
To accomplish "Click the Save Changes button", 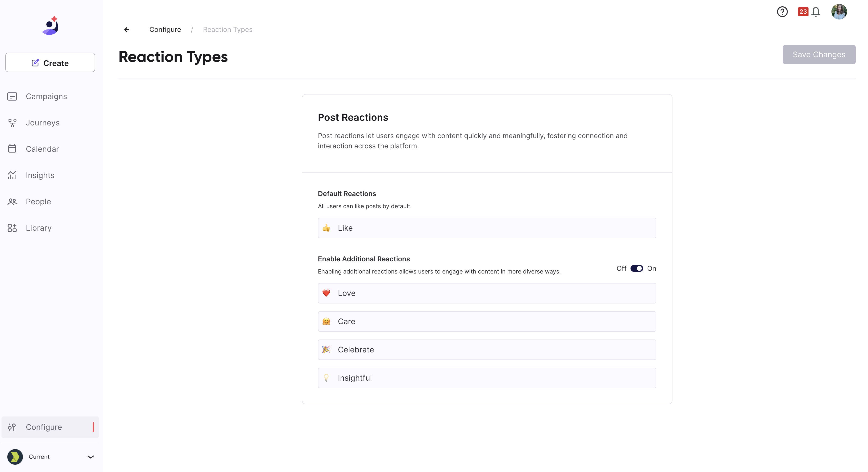I will (x=819, y=55).
